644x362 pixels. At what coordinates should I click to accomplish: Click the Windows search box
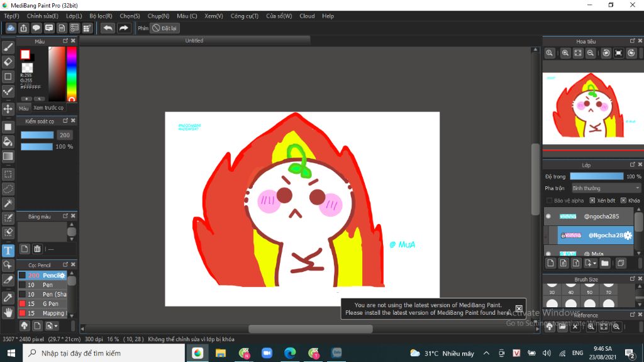coord(104,353)
